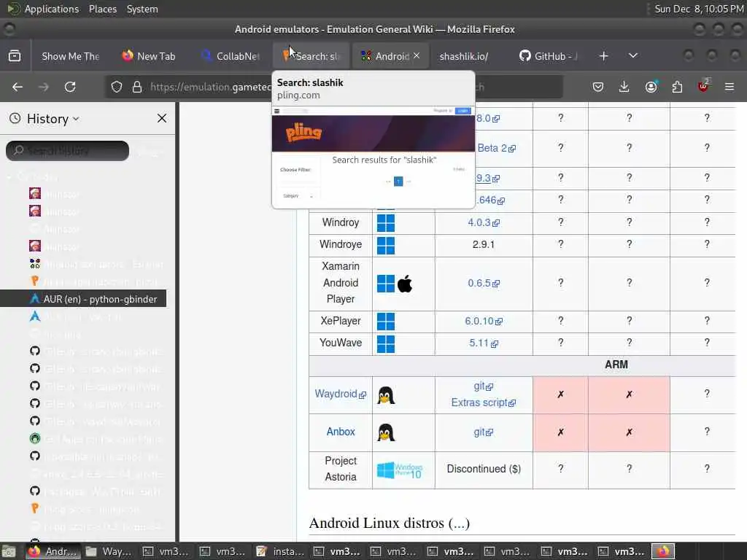747x560 pixels.
Task: Open AUR (en) - python-gbinder history entry
Action: click(83, 298)
